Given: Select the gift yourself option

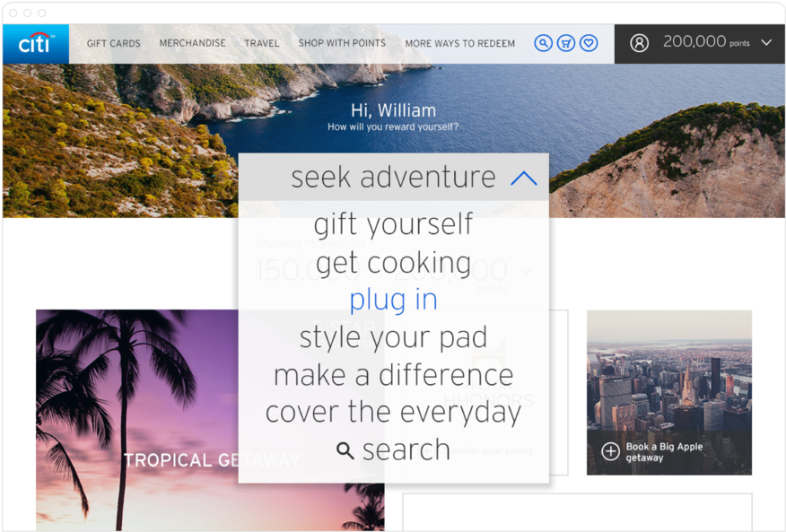Looking at the screenshot, I should (393, 224).
